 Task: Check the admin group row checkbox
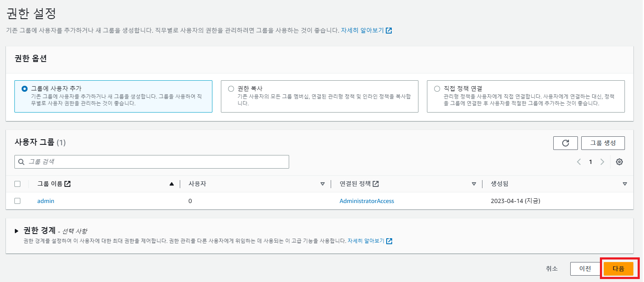pyautogui.click(x=17, y=201)
